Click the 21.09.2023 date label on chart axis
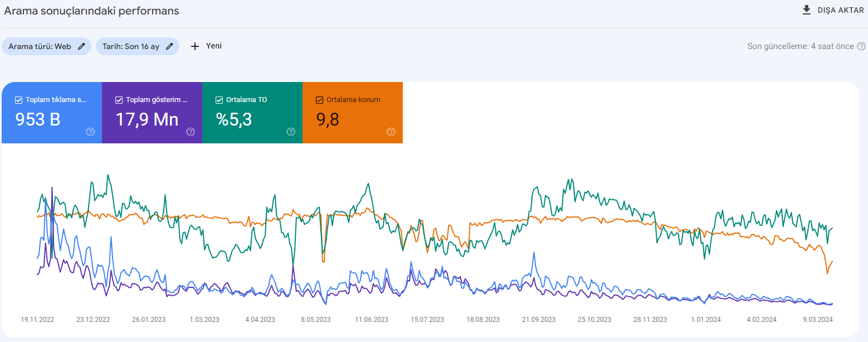Viewport: 868px width, 342px height. pos(539,320)
